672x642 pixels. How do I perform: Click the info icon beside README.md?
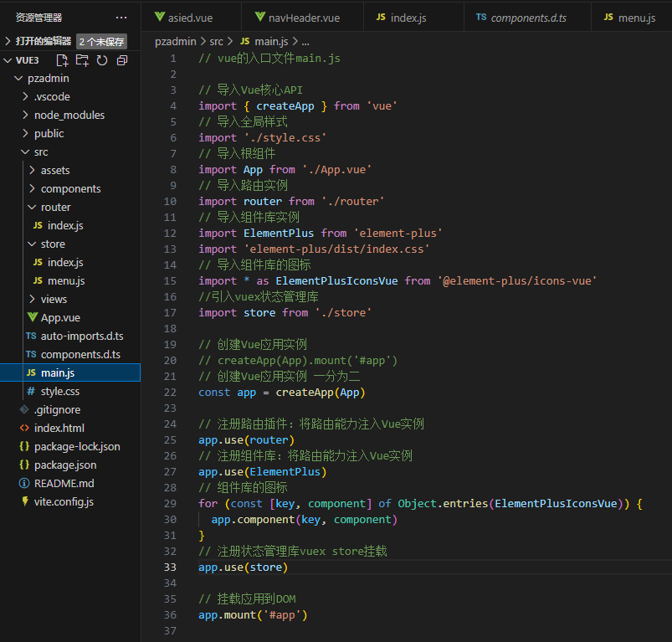[x=24, y=484]
